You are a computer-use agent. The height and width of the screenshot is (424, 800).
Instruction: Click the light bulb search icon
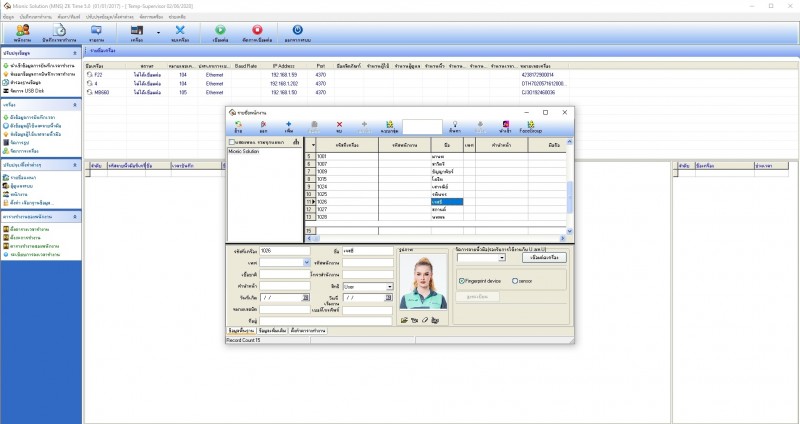pos(454,125)
